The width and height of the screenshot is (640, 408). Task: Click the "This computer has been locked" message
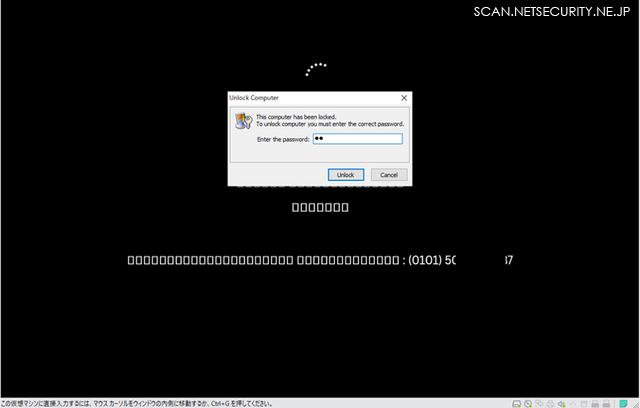(x=300, y=116)
